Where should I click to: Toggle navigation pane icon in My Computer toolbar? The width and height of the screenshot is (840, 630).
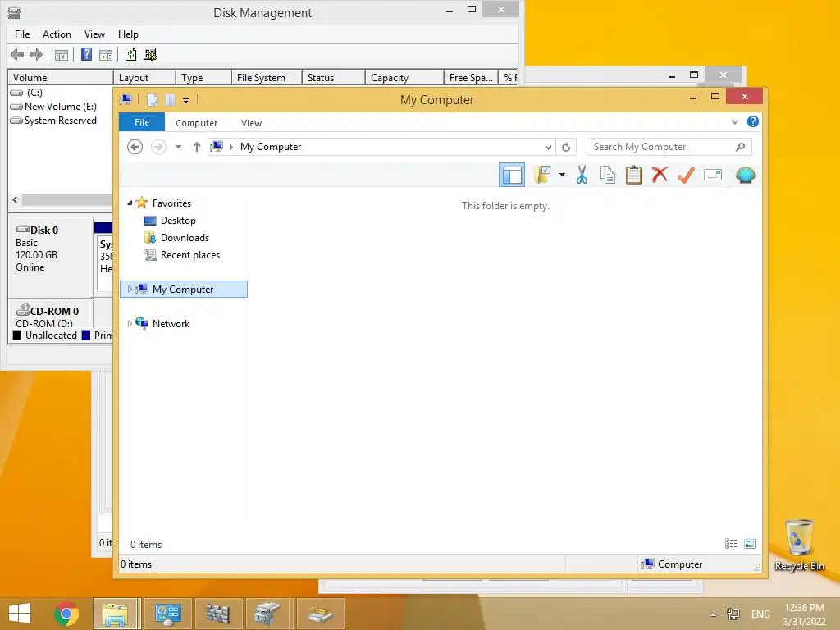[512, 175]
